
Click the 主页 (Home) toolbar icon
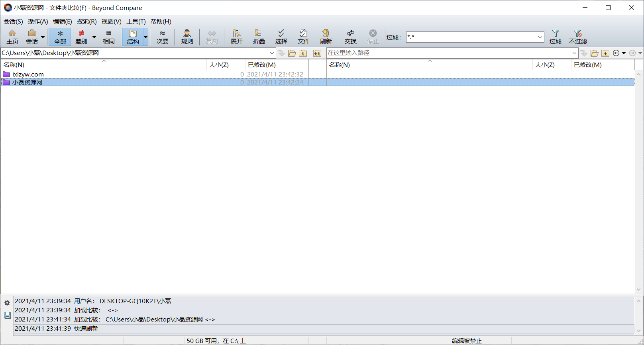coord(12,37)
